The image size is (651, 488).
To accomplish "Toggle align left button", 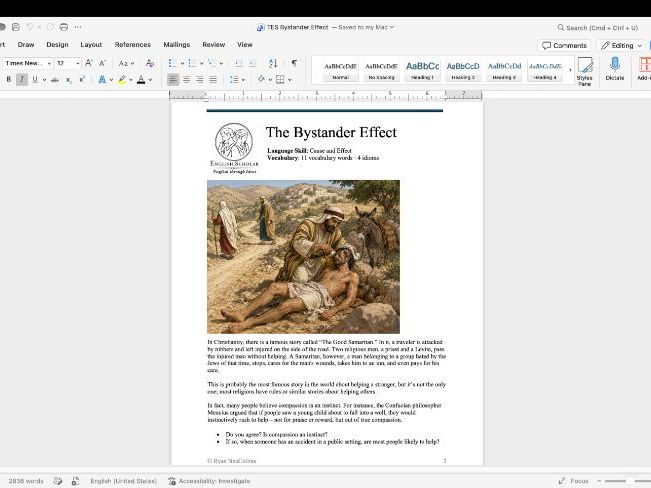I will click(x=173, y=79).
